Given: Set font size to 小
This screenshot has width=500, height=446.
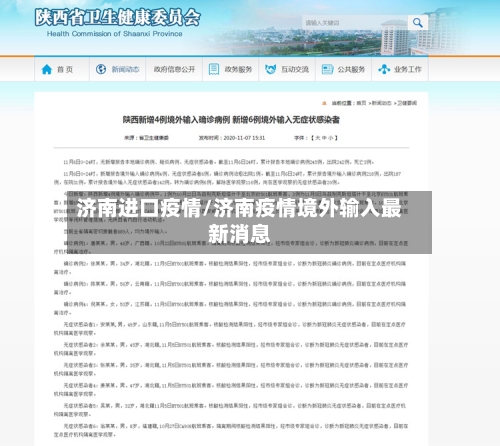Looking at the screenshot, I should pos(330,138).
